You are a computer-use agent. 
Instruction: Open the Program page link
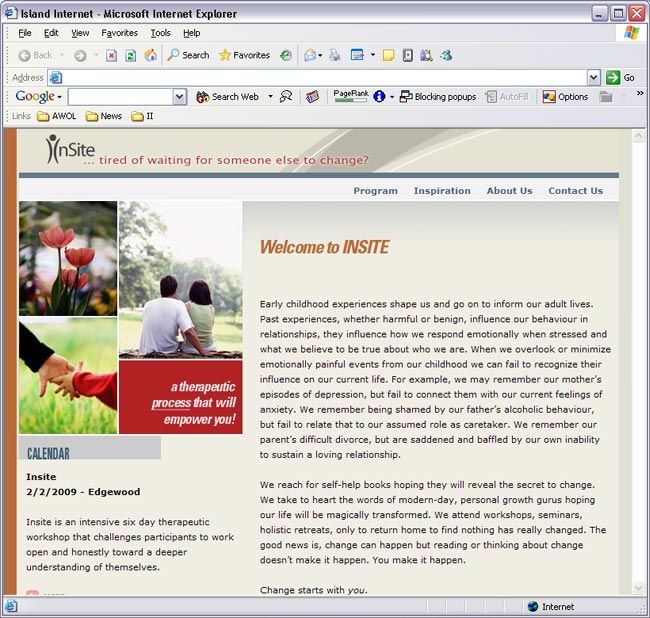[375, 191]
